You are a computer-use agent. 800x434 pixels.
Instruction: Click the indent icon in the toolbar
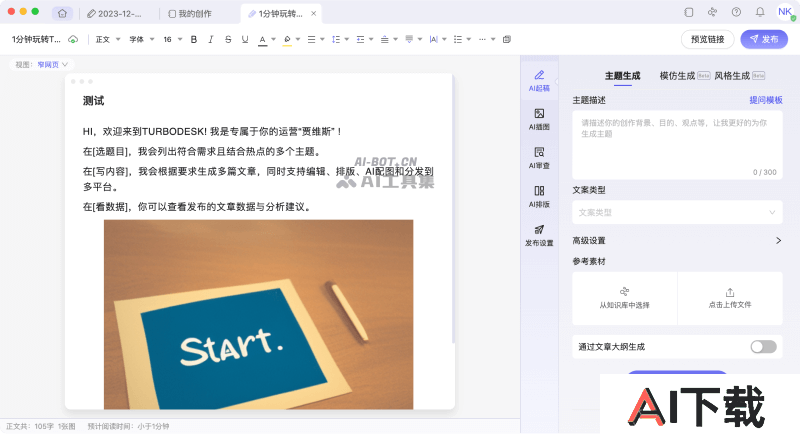point(360,39)
